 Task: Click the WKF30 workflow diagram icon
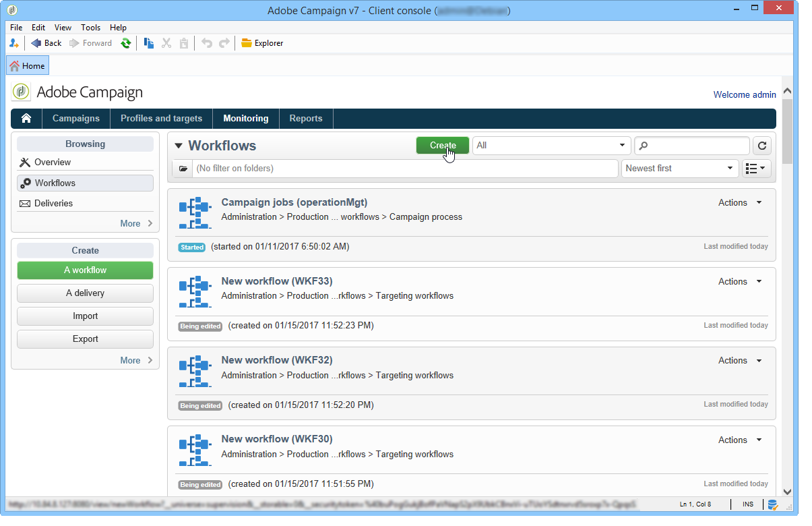(x=195, y=450)
